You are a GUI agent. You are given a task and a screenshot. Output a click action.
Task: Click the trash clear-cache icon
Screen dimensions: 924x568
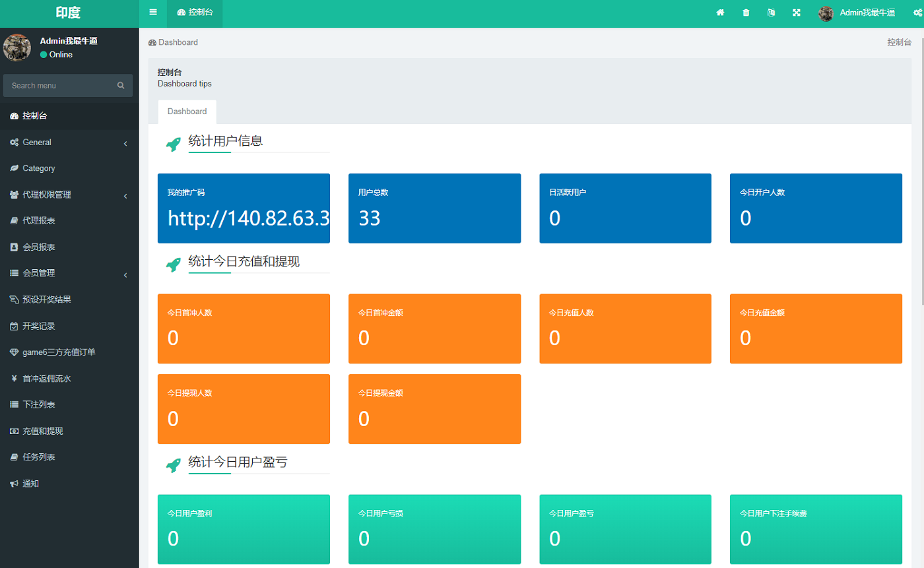(746, 13)
